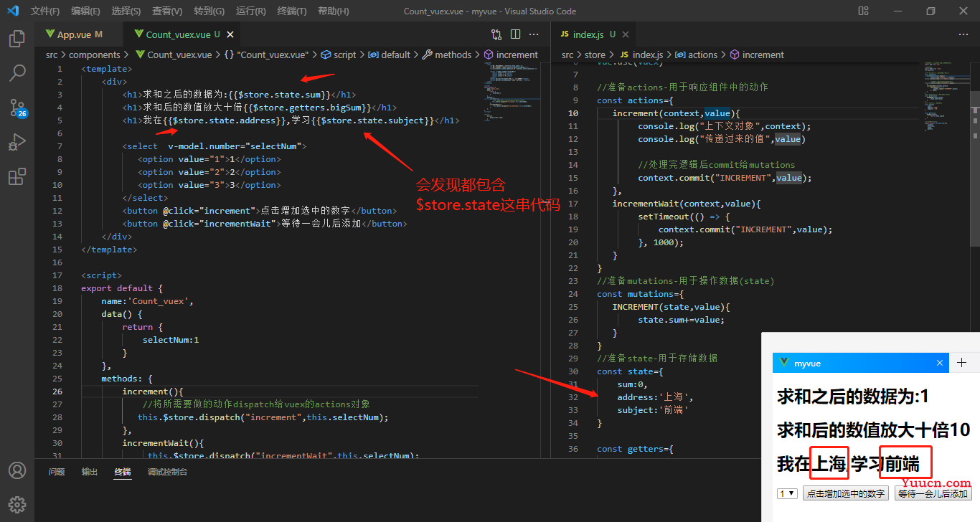980x522 pixels.
Task: Close the index.js tab
Action: tap(626, 34)
